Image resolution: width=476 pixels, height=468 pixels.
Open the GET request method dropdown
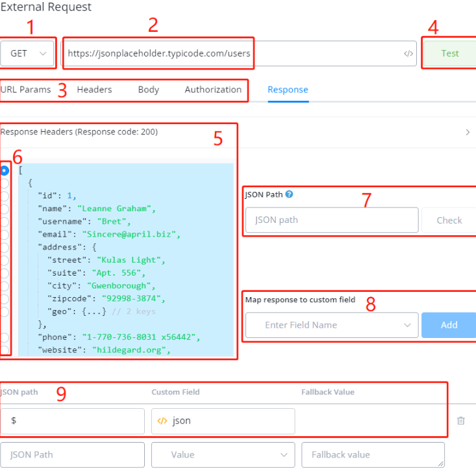point(28,53)
